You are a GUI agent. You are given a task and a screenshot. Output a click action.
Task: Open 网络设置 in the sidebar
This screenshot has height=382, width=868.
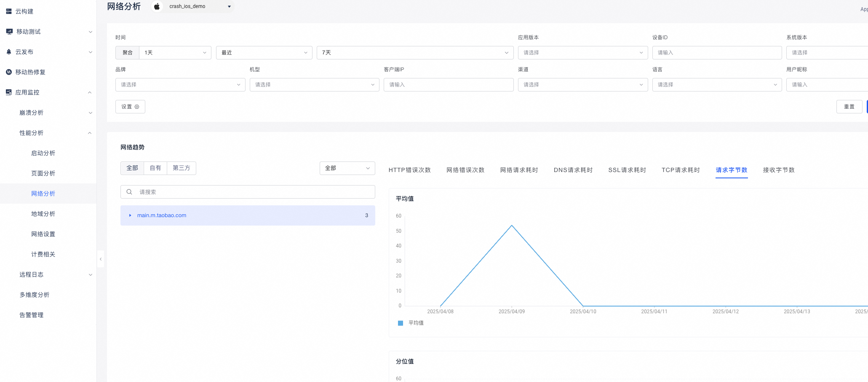point(43,234)
